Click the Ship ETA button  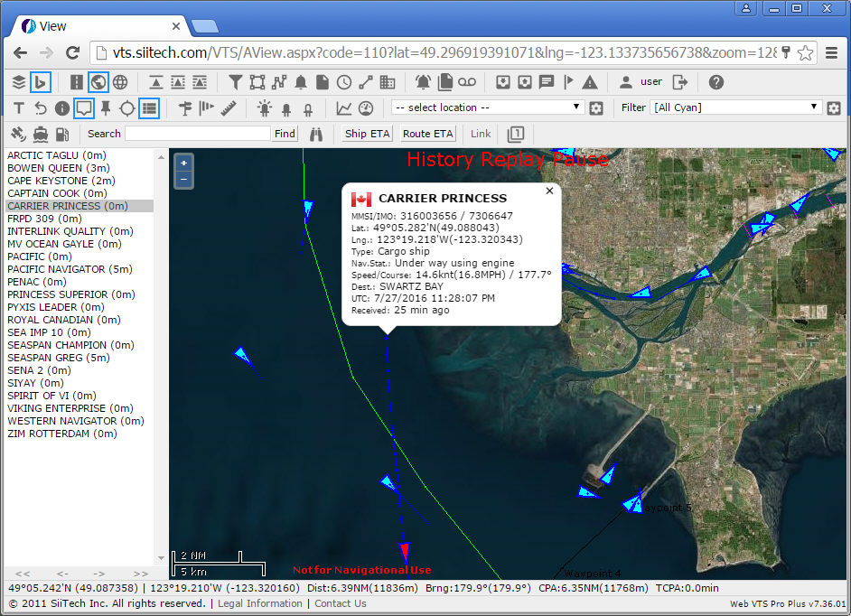(368, 134)
